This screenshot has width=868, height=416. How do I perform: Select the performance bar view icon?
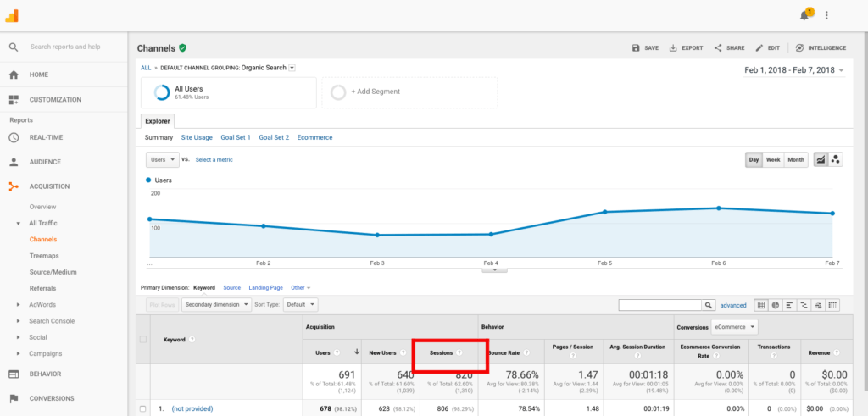[789, 305]
